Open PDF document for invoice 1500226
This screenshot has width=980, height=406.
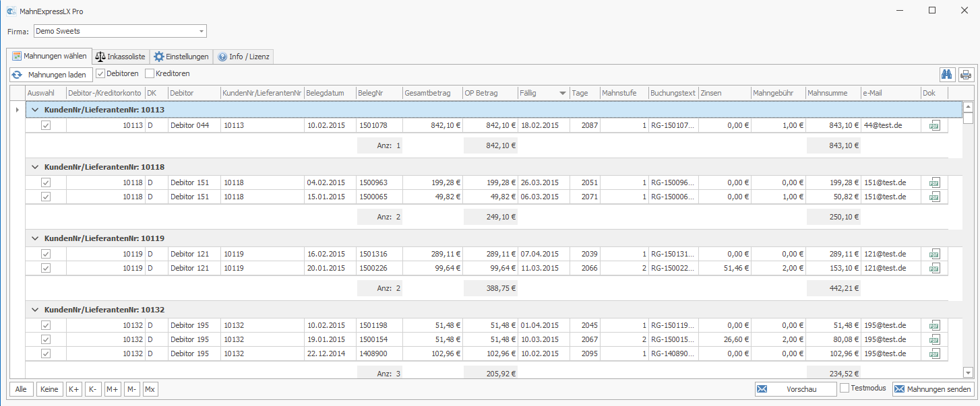pos(934,268)
